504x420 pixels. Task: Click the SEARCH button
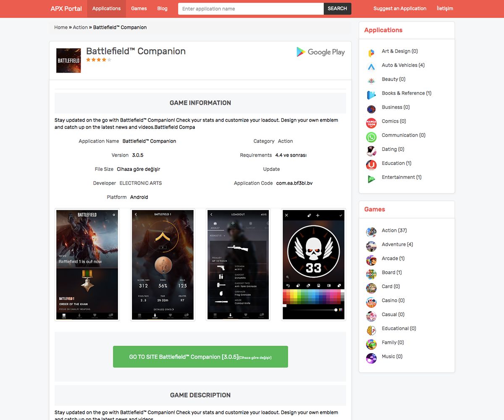(337, 8)
